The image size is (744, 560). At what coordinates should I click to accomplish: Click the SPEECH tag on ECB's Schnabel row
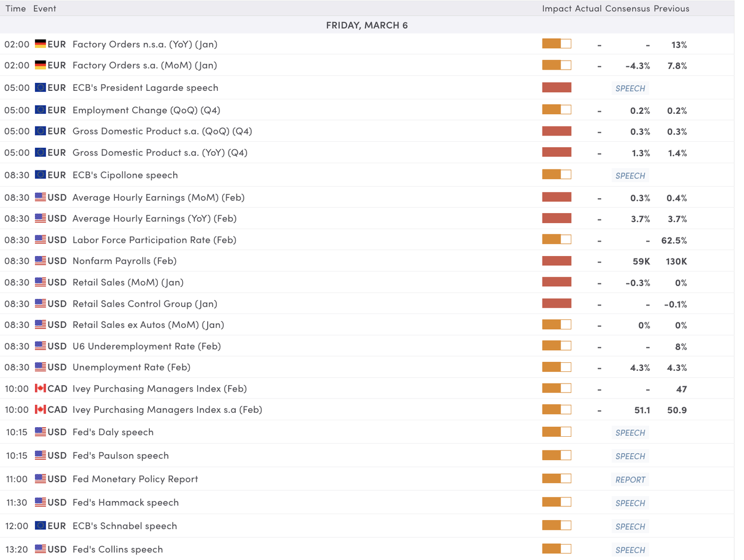pos(630,526)
